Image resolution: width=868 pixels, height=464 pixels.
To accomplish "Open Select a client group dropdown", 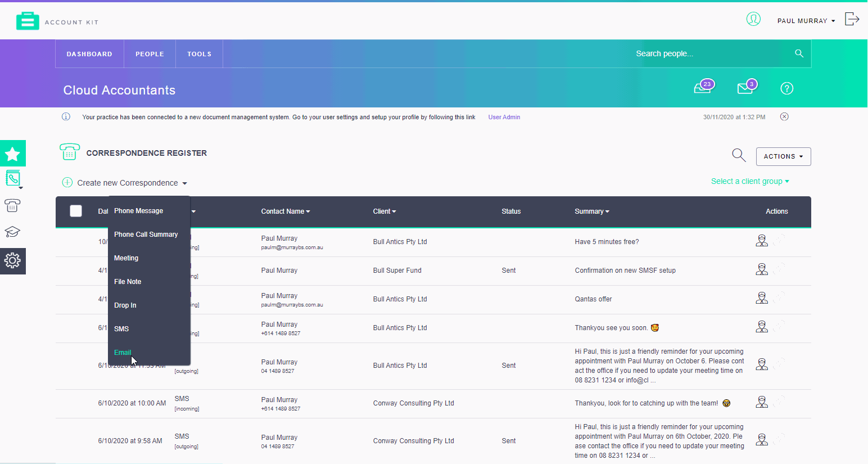I will (750, 181).
